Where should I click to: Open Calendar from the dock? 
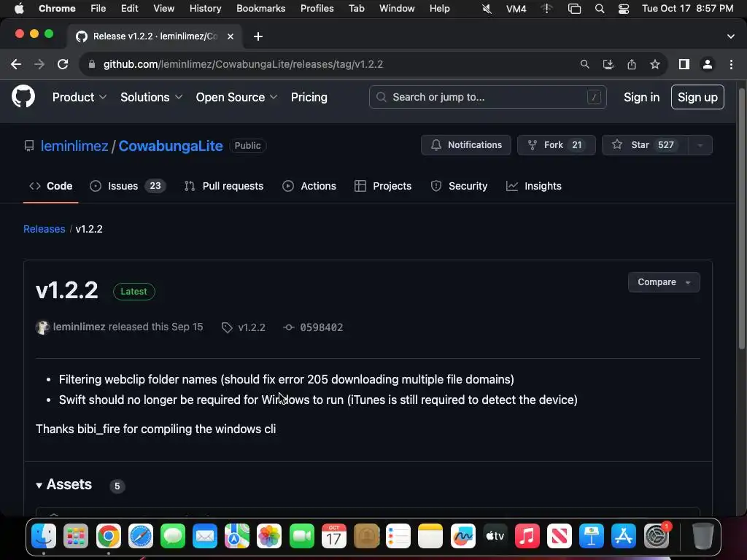(334, 536)
